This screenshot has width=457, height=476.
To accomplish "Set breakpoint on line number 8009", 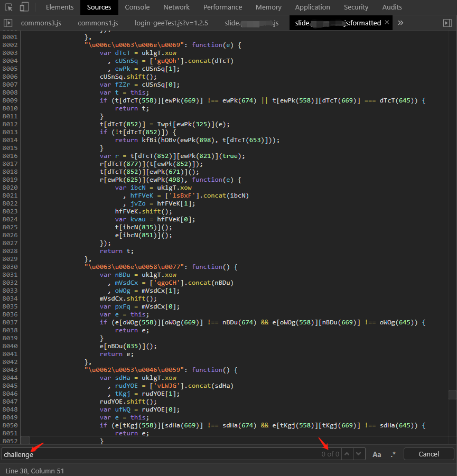I will click(x=10, y=100).
